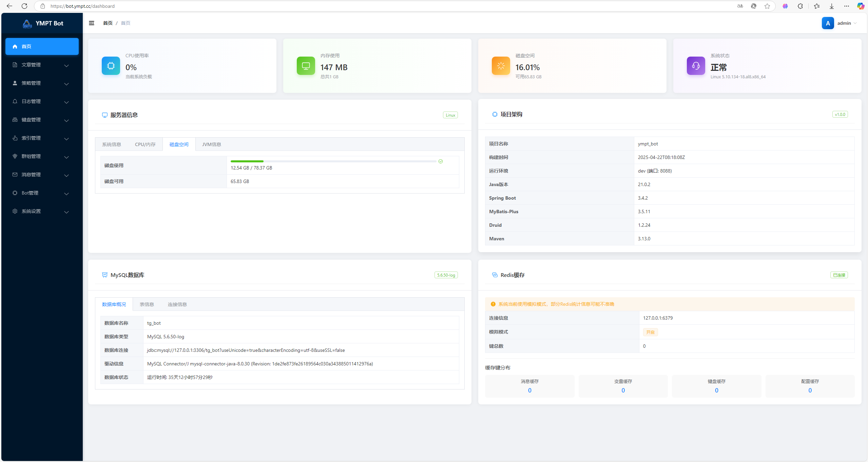The image size is (868, 462).
Task: Switch to the 连接信息 tab
Action: (177, 304)
